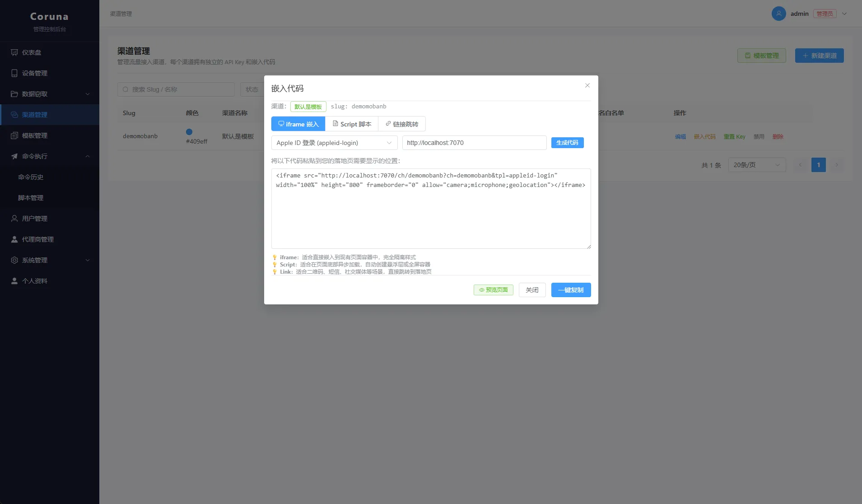Open the Apple ID 登录 template dropdown

point(334,143)
